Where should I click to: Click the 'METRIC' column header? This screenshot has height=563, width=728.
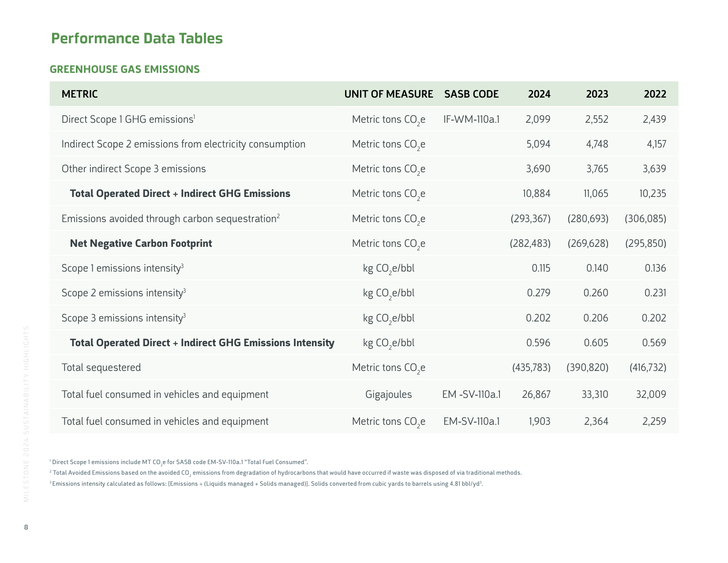pyautogui.click(x=80, y=94)
